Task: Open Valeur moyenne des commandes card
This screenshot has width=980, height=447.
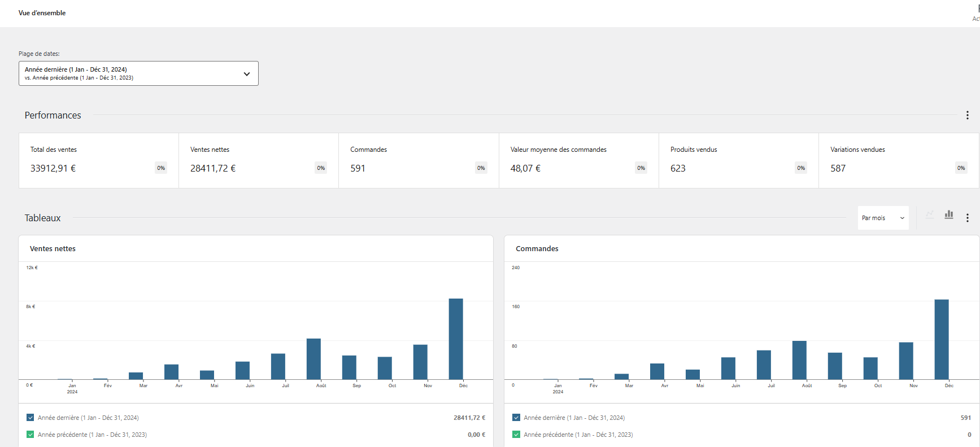Action: [x=578, y=160]
